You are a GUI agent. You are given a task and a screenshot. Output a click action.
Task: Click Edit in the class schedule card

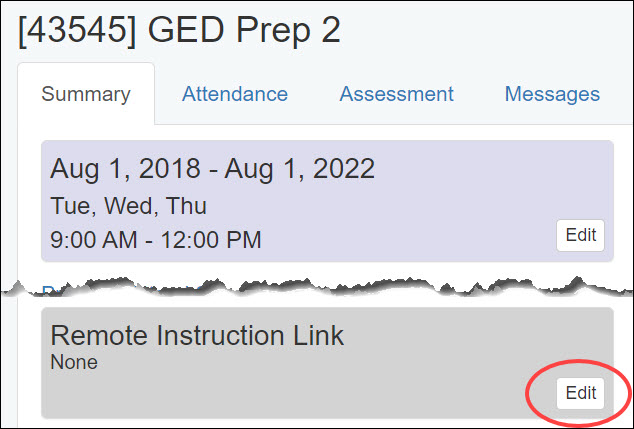click(580, 235)
